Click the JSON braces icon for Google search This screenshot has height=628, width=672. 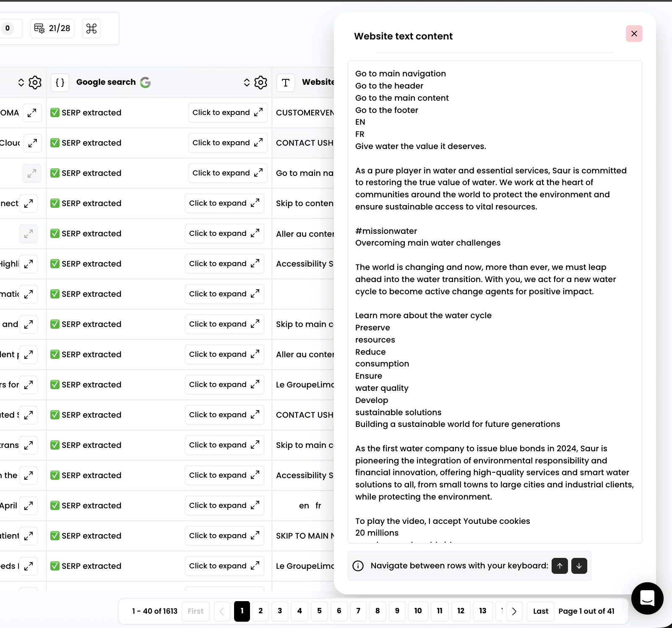tap(60, 82)
